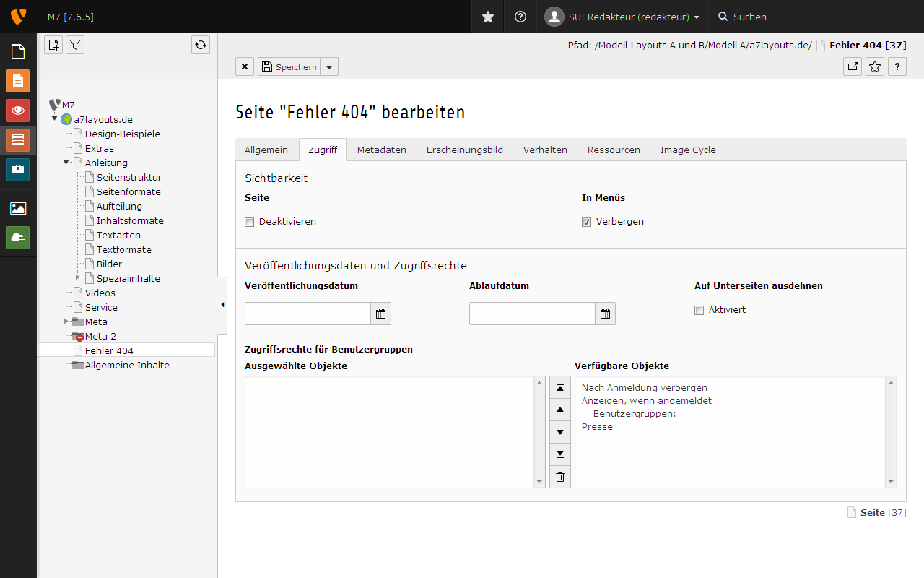The width and height of the screenshot is (924, 578).
Task: Select 'Presse' user group option
Action: pyautogui.click(x=597, y=427)
